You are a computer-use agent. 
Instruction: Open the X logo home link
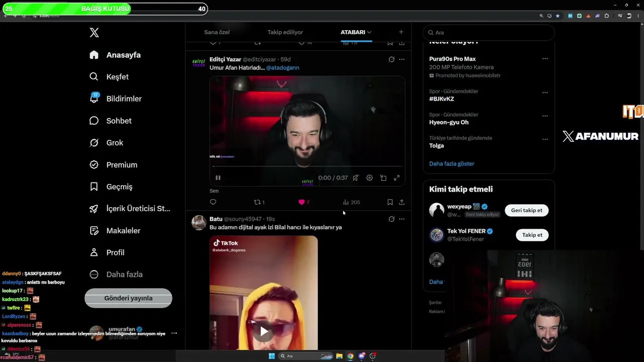click(x=94, y=33)
